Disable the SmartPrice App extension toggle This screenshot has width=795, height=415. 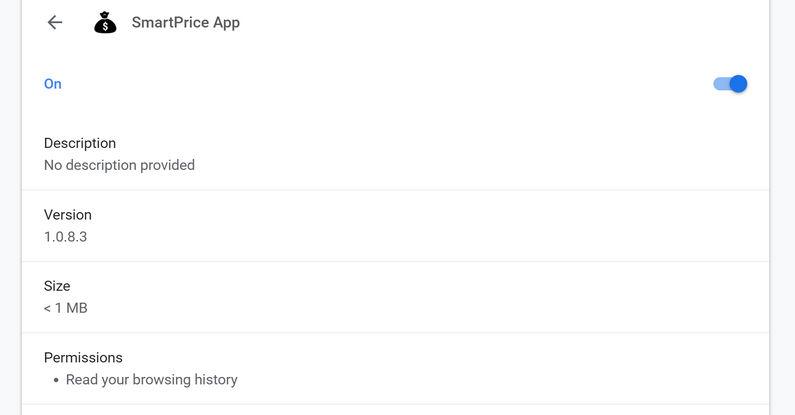(731, 84)
